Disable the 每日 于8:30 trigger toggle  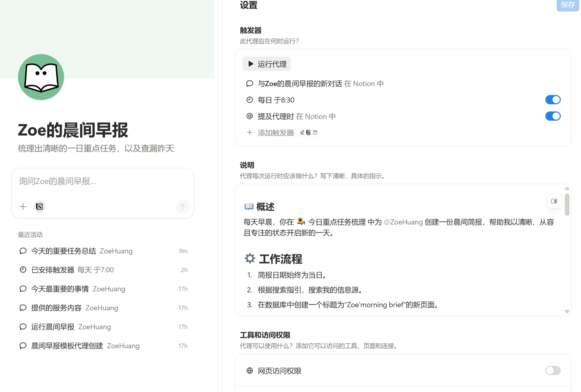[552, 100]
